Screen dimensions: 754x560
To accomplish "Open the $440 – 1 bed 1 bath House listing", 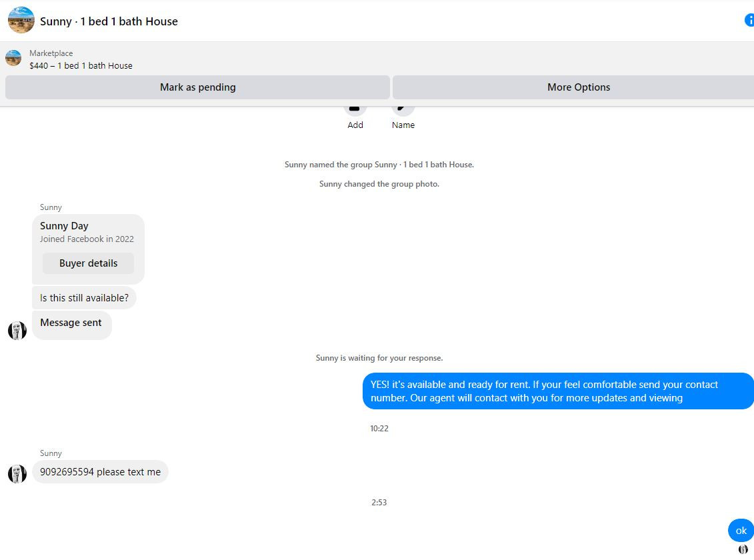I will tap(81, 66).
